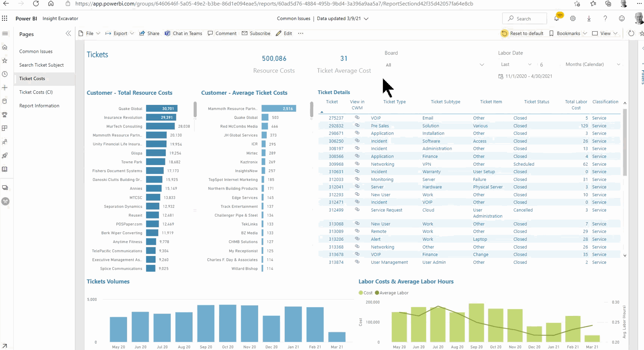This screenshot has width=644, height=350.
Task: Click Reset to default
Action: pyautogui.click(x=522, y=33)
